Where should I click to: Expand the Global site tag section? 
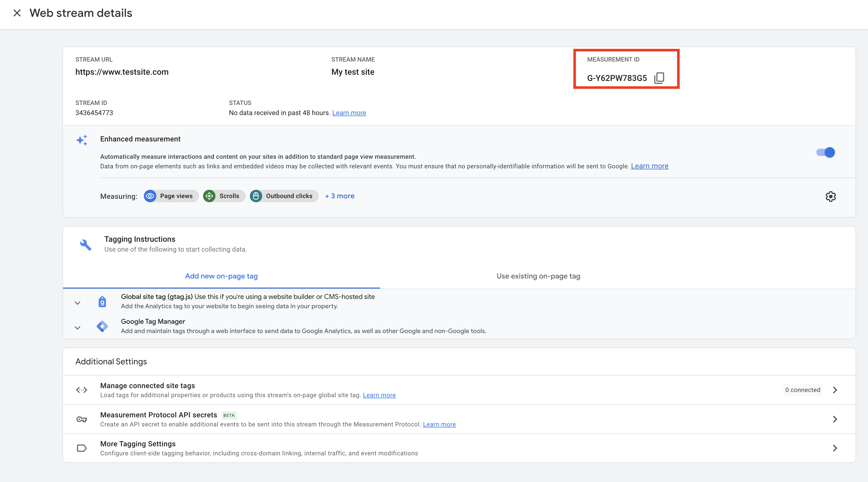click(78, 303)
